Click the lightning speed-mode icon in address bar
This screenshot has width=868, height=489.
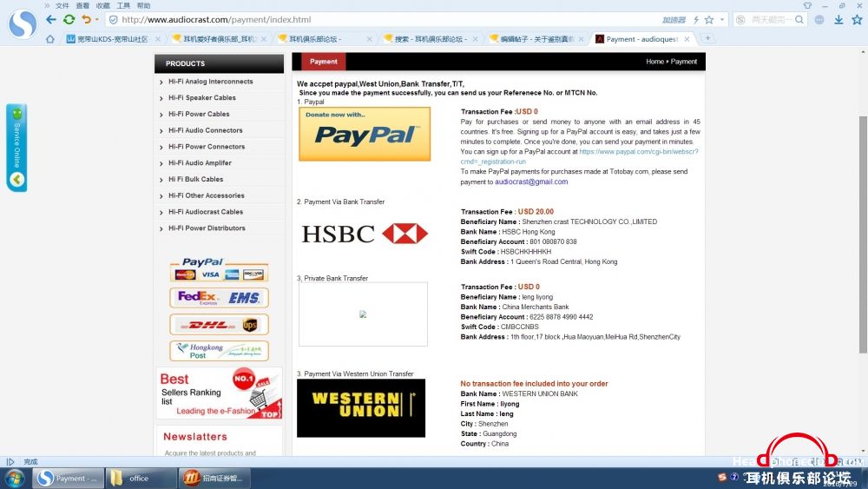pyautogui.click(x=696, y=20)
